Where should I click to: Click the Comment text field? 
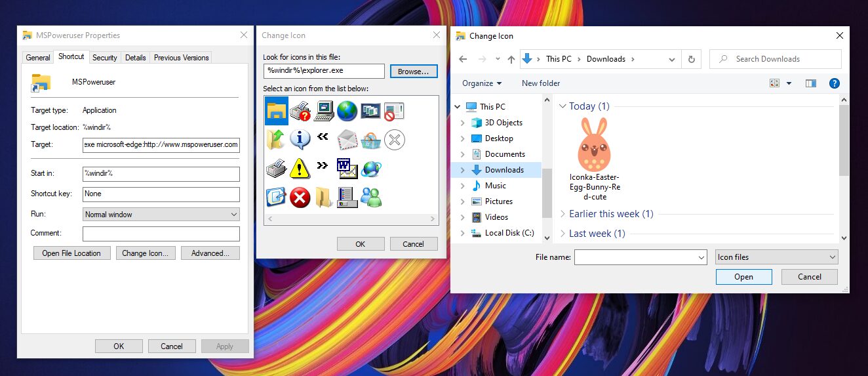click(x=161, y=234)
